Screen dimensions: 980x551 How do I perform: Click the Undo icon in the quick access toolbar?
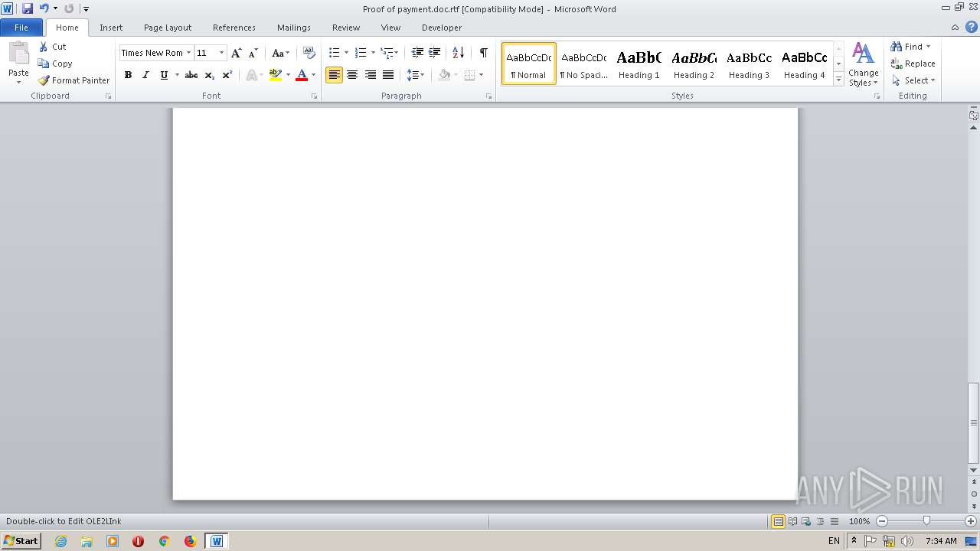[44, 8]
